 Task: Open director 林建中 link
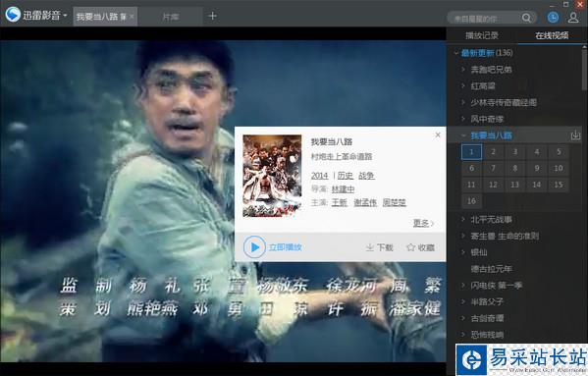(x=343, y=188)
